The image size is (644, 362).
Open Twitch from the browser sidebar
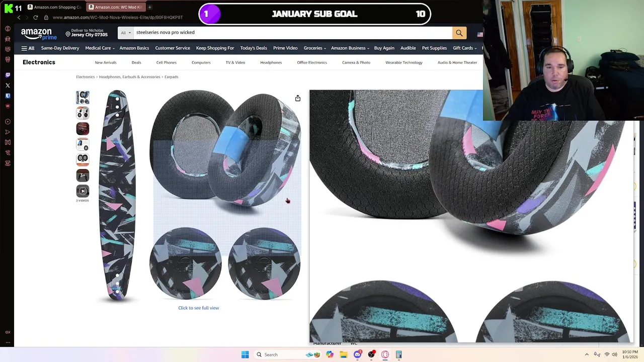click(x=8, y=75)
